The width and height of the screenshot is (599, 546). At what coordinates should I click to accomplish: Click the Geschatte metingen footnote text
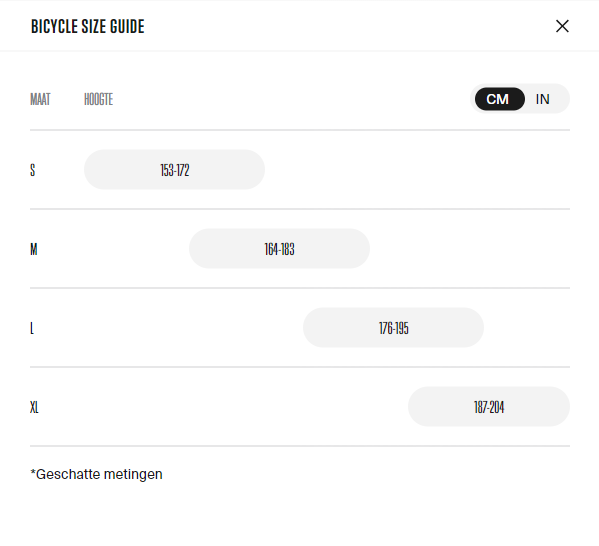coord(96,474)
